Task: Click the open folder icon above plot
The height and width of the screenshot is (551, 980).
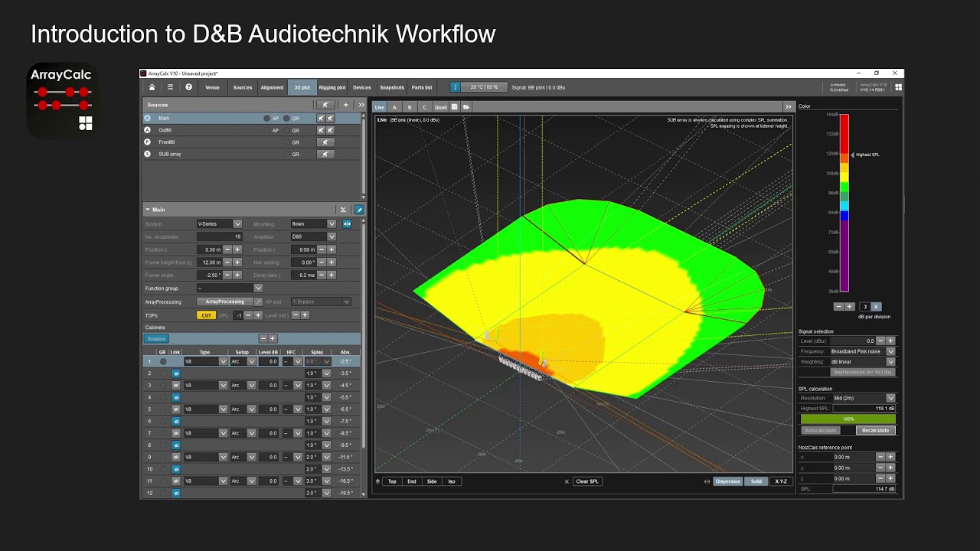Action: tap(465, 107)
